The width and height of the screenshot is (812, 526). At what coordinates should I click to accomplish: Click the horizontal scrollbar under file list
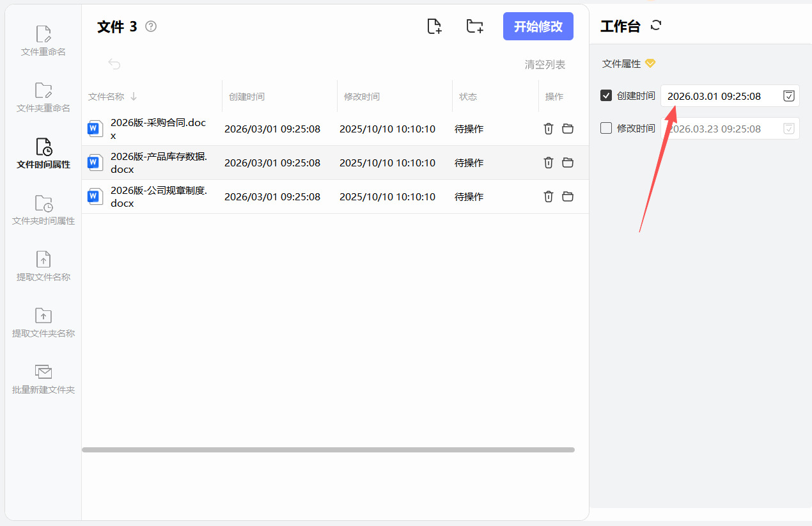point(328,450)
